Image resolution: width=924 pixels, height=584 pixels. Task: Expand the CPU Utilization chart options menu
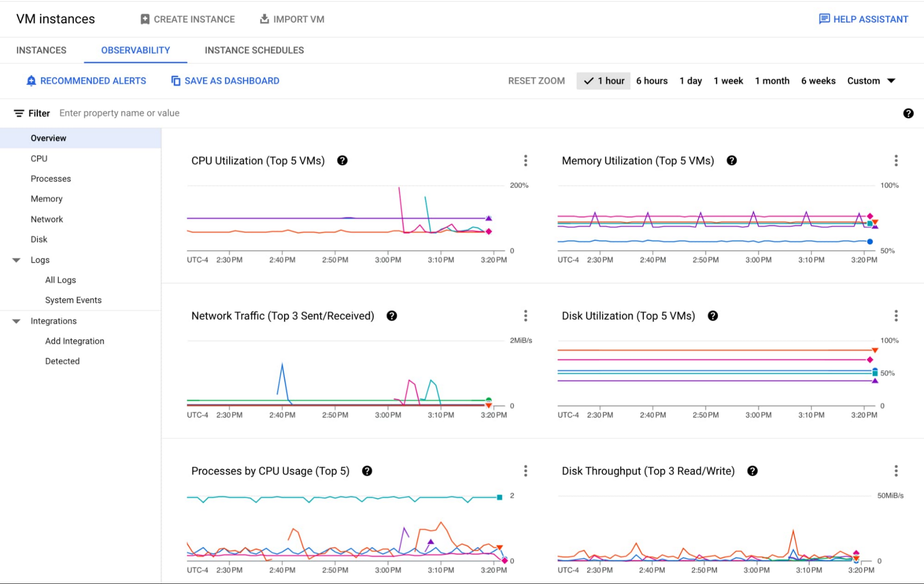[526, 161]
